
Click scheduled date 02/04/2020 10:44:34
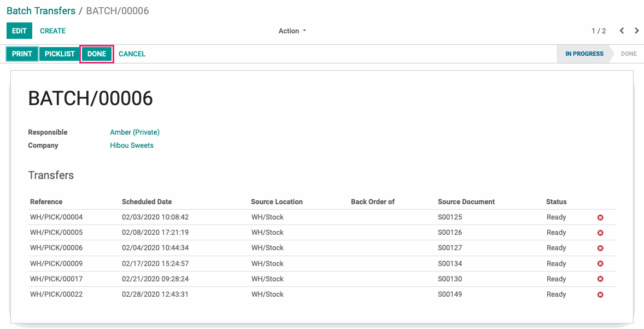(155, 248)
